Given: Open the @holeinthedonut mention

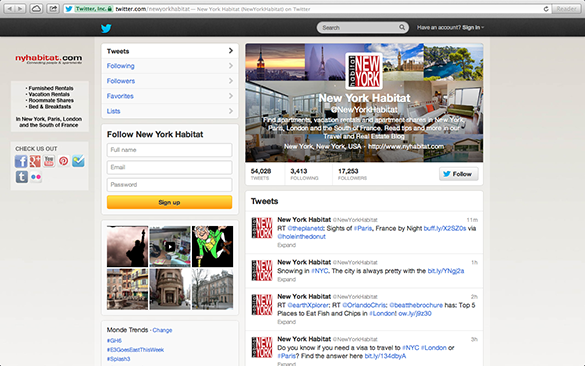Looking at the screenshot, I should point(301,237).
